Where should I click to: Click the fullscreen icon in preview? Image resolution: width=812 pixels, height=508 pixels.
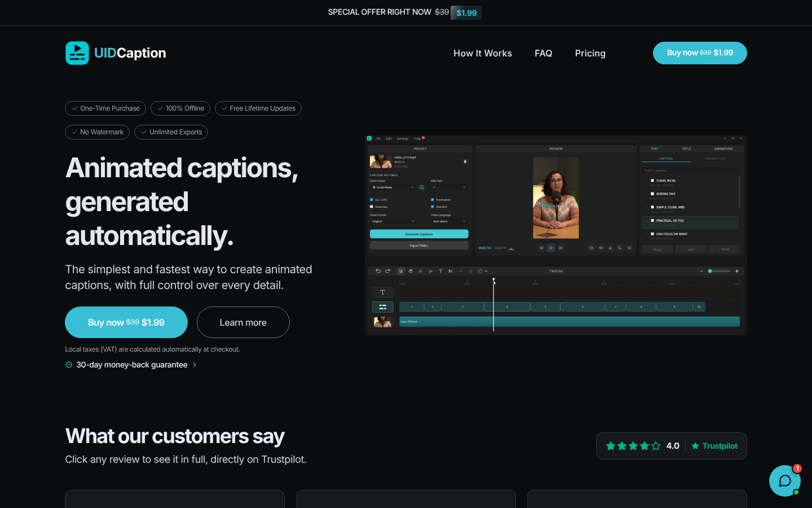(629, 248)
